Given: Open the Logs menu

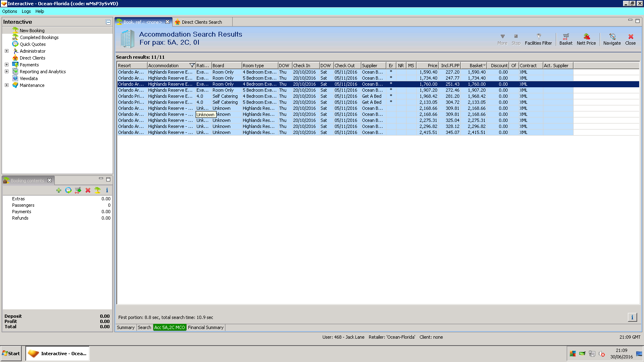Looking at the screenshot, I should [x=26, y=11].
